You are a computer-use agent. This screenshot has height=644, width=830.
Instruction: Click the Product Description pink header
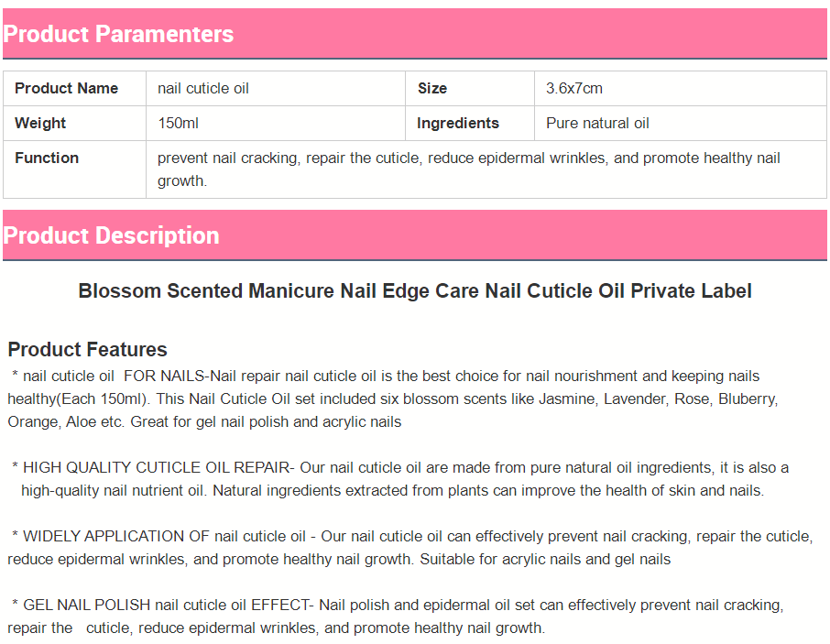click(112, 235)
